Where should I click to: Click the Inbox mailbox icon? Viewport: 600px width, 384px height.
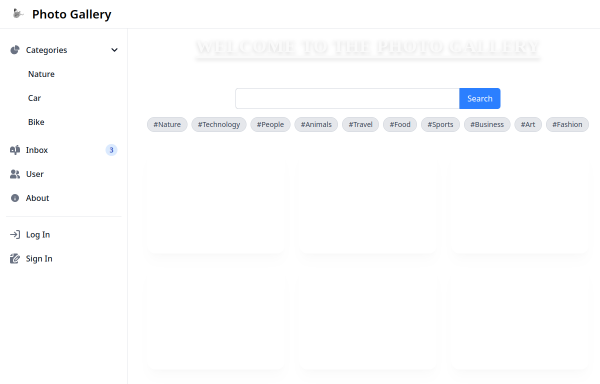[15, 150]
